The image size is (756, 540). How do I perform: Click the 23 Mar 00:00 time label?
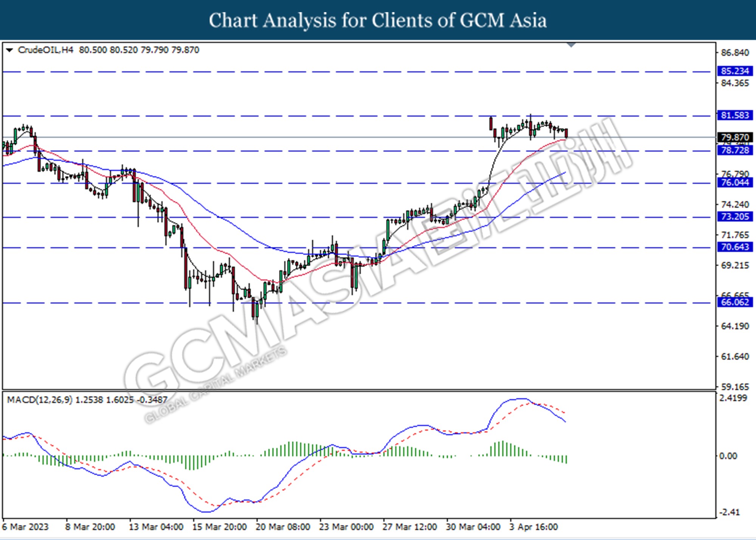click(346, 527)
